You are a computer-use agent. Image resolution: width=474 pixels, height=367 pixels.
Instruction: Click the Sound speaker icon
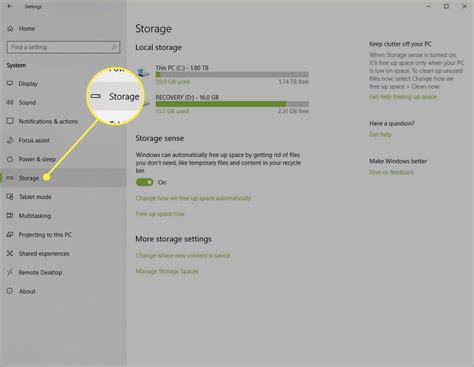10,102
